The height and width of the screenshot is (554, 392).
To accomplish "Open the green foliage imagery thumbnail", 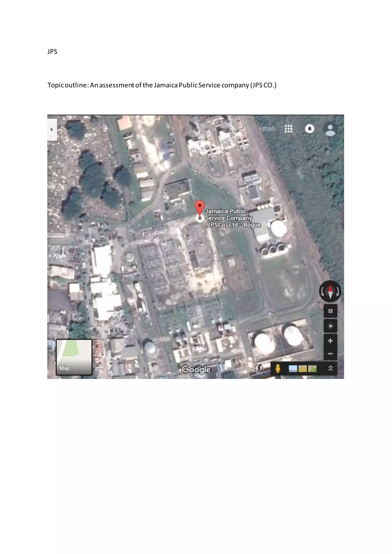I will pos(312,369).
